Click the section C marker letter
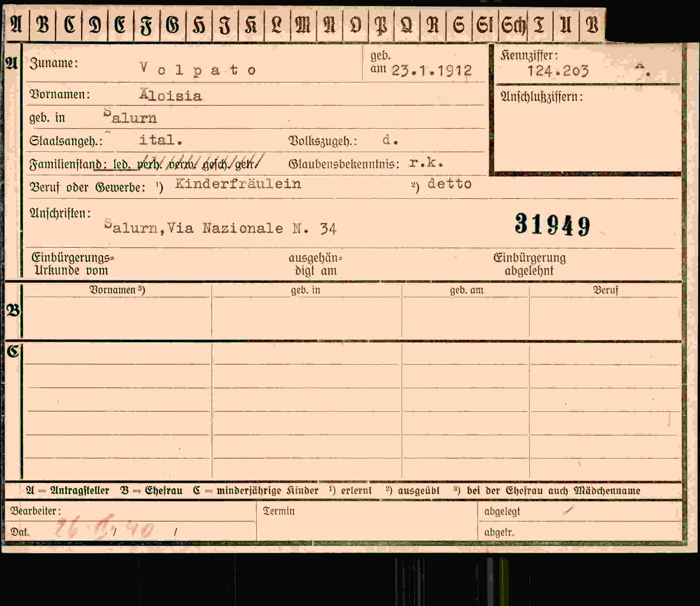 [13, 352]
